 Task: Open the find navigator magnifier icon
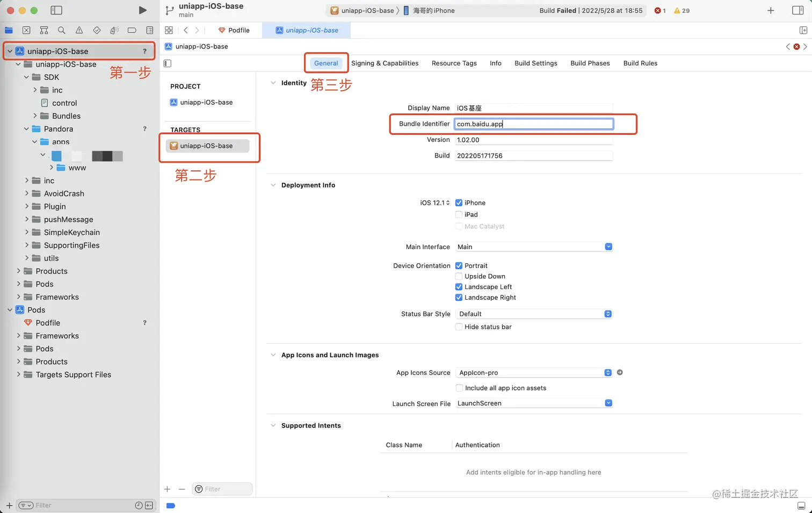pyautogui.click(x=62, y=30)
